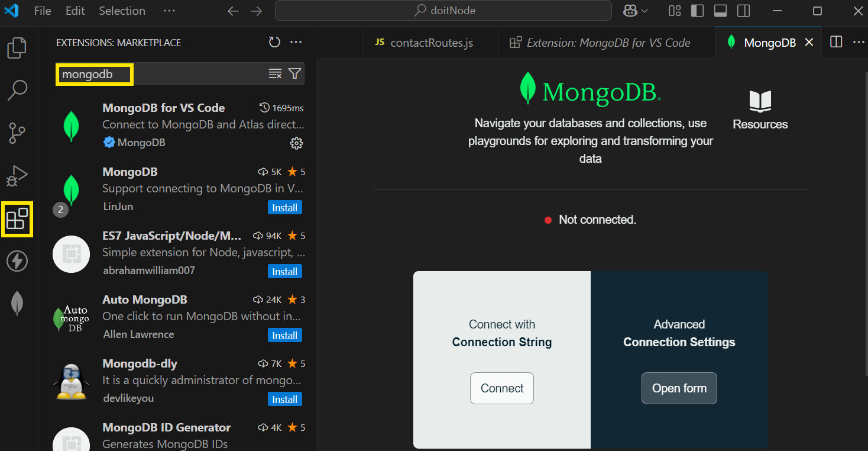The width and height of the screenshot is (868, 451).
Task: Open the MongoDB Resources book icon
Action: coord(760,101)
